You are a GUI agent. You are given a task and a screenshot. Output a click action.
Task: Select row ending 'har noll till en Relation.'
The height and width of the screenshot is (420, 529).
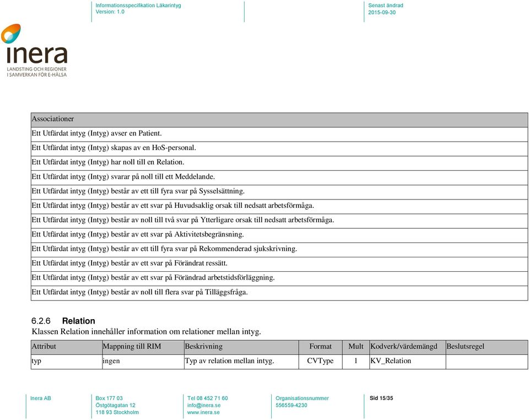pyautogui.click(x=279, y=163)
